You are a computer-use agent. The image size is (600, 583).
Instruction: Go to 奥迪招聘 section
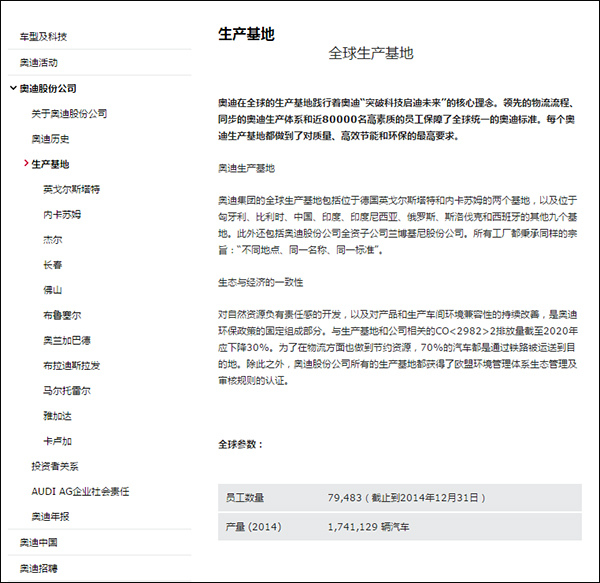38,568
